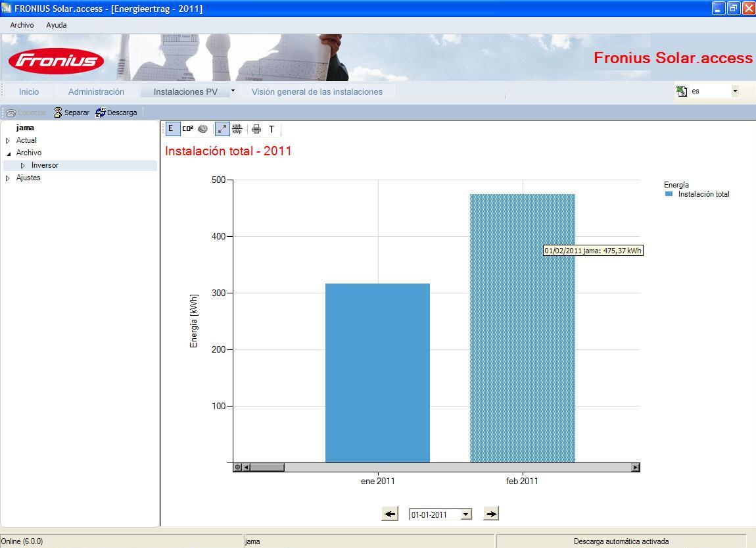This screenshot has width=756, height=548.
Task: Print the chart using printer icon
Action: (256, 129)
